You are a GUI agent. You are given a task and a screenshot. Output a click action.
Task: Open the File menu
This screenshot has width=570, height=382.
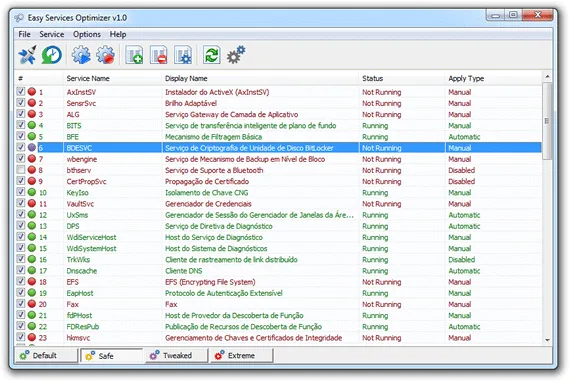click(24, 34)
